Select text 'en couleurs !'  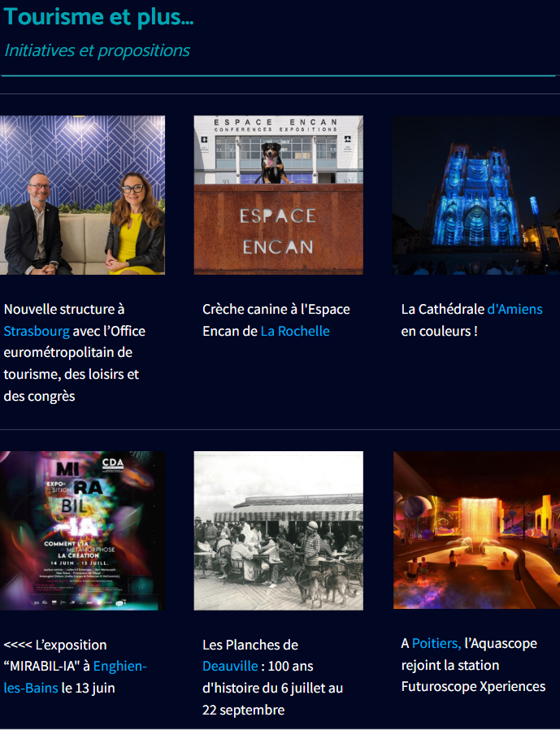pyautogui.click(x=440, y=331)
